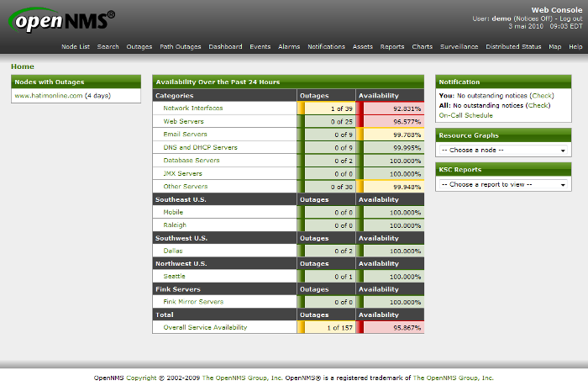The width and height of the screenshot is (588, 386).
Task: Open the Node List menu item
Action: pos(76,47)
